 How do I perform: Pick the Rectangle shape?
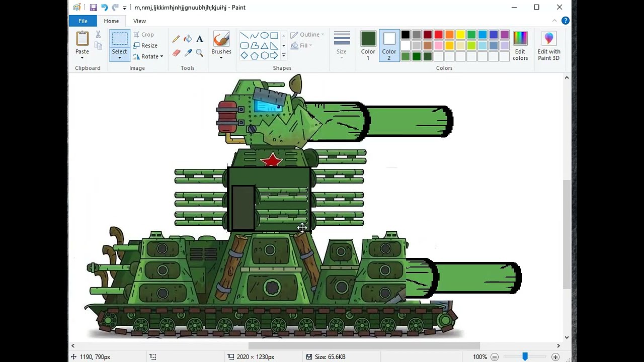tap(274, 35)
